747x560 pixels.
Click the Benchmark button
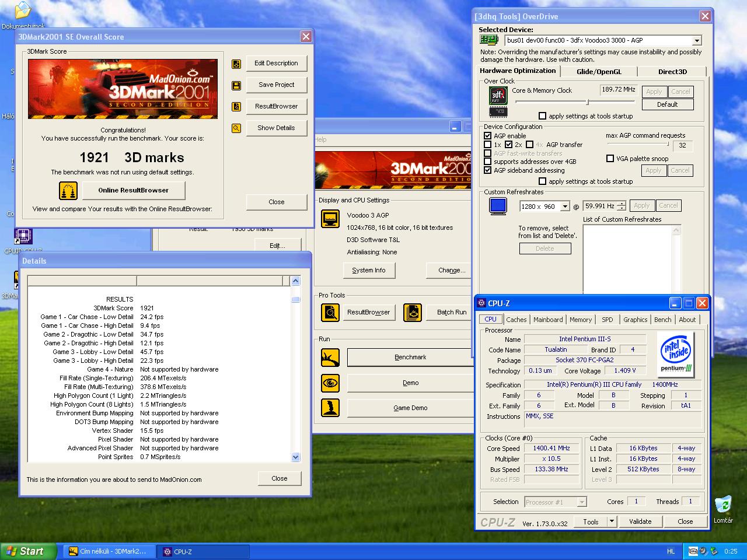[410, 358]
